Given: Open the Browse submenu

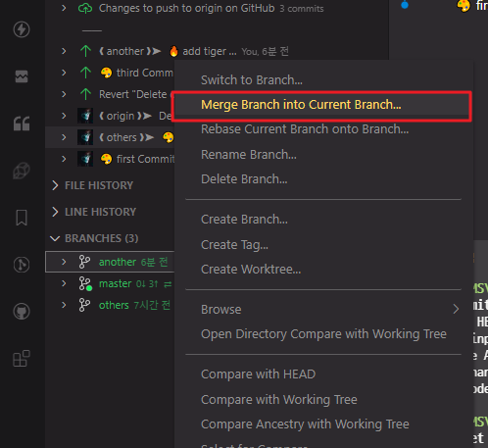Looking at the screenshot, I should click(323, 310).
